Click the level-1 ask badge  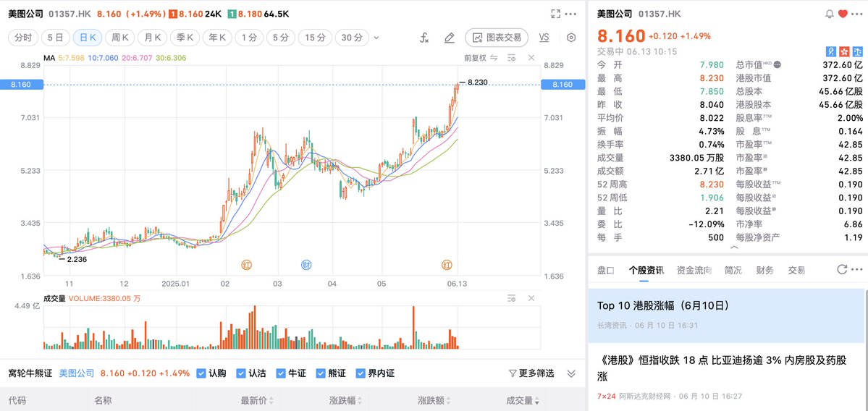[233, 14]
